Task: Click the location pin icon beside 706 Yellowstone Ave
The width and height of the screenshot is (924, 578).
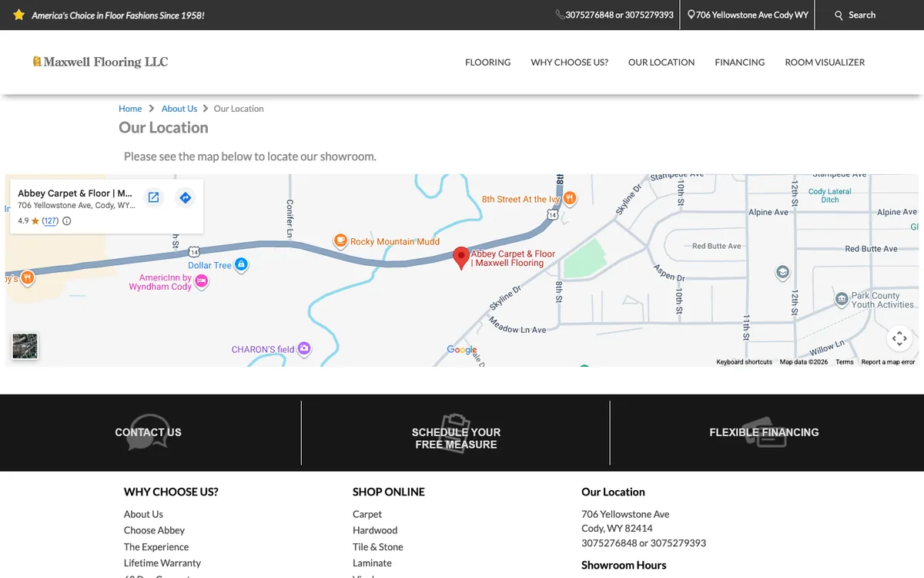Action: click(x=691, y=15)
